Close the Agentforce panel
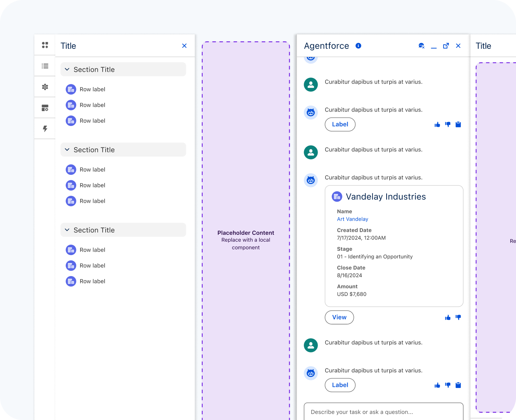516x420 pixels. point(458,46)
